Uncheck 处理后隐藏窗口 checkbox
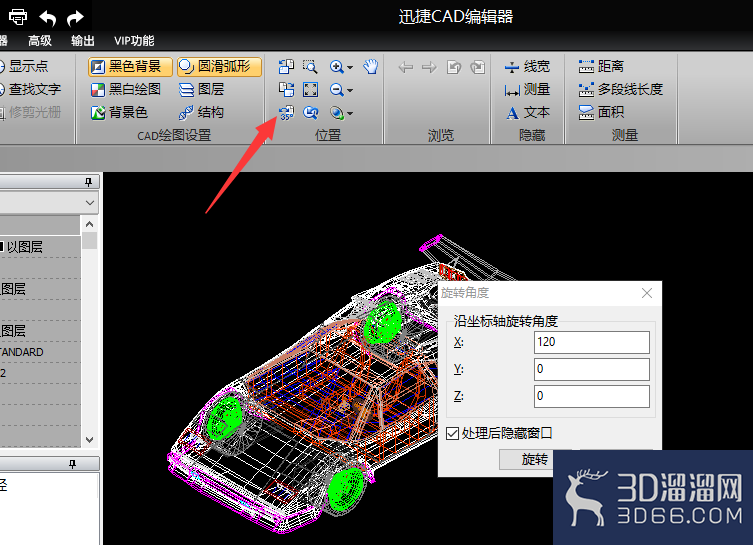Screen dimensions: 753x545 tap(452, 434)
